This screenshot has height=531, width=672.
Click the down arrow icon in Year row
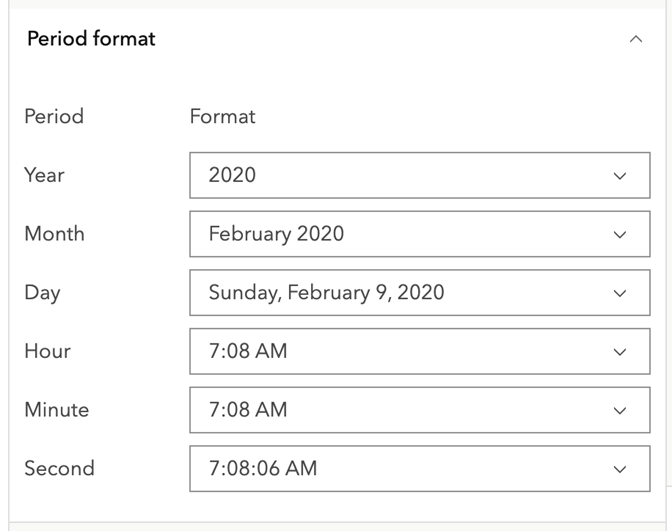click(620, 176)
